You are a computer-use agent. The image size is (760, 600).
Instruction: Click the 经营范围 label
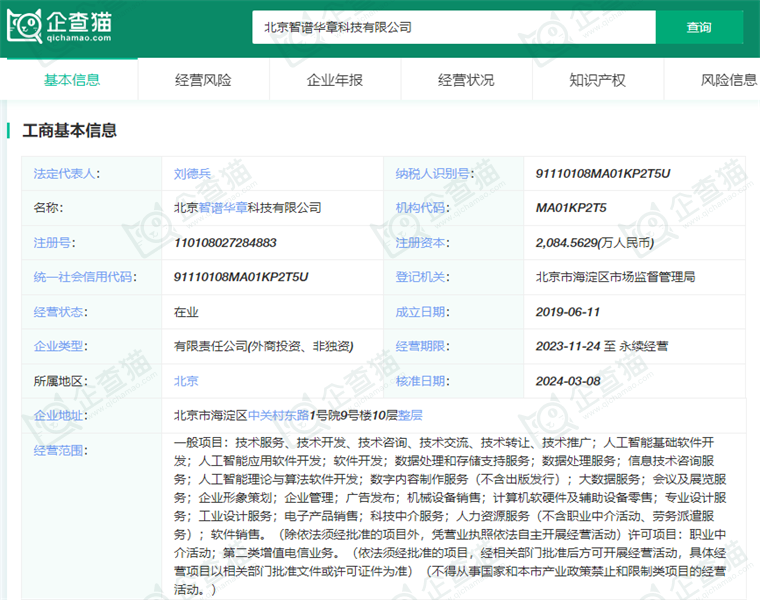click(x=61, y=451)
